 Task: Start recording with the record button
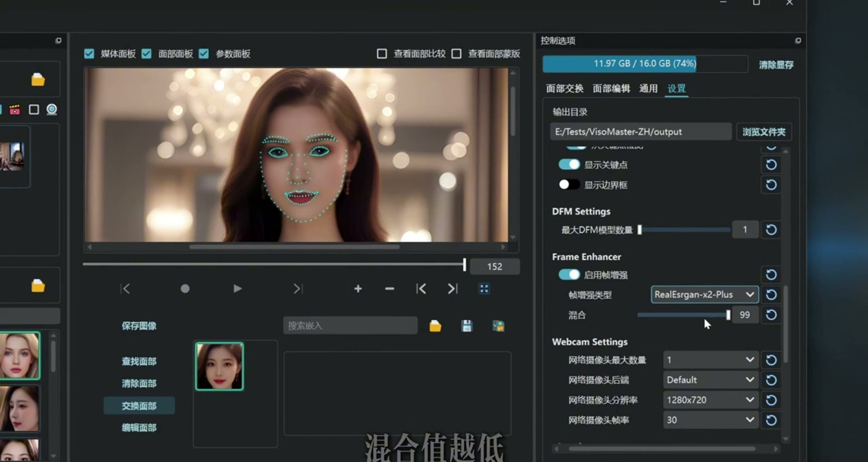click(185, 288)
